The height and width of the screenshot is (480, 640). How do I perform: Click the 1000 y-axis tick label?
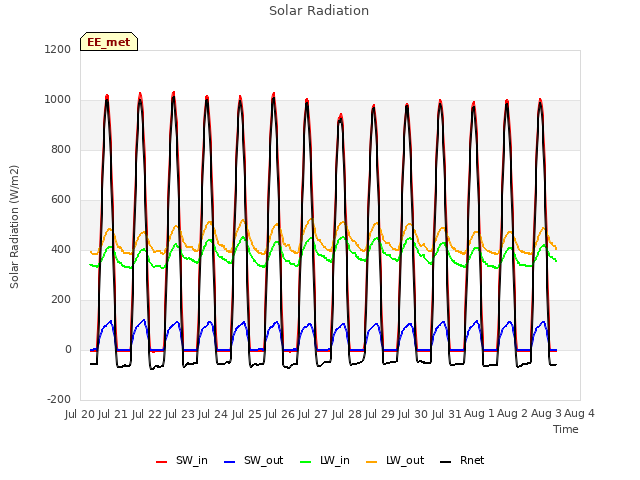(58, 100)
